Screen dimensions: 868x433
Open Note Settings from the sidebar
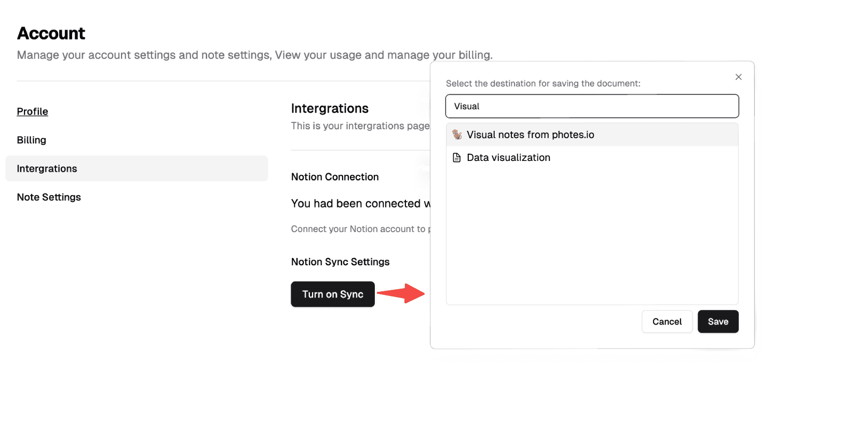(49, 197)
